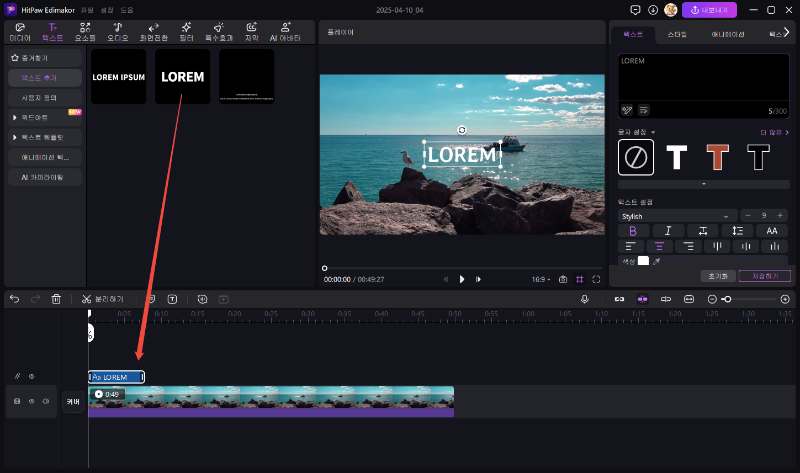Screen dimensions: 800x473
Task: Click the white text color swatch
Action: pyautogui.click(x=643, y=261)
